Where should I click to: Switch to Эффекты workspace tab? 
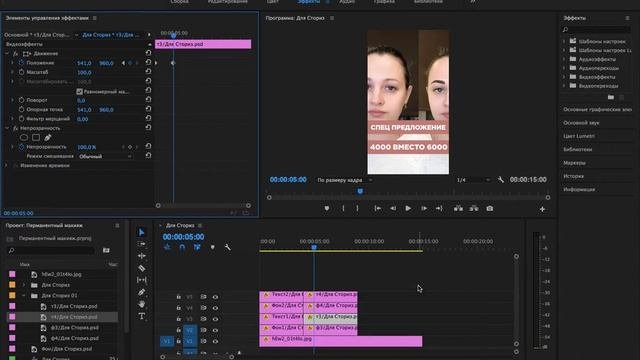tap(309, 2)
